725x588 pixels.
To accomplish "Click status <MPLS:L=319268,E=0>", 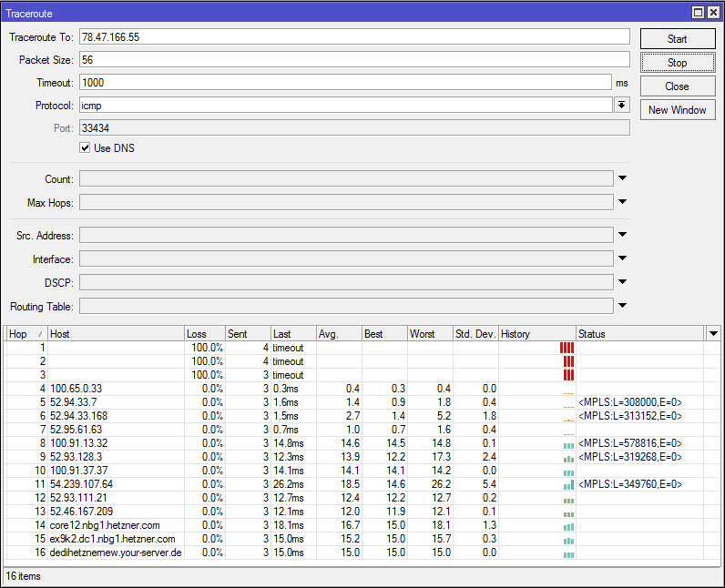I will [x=630, y=456].
